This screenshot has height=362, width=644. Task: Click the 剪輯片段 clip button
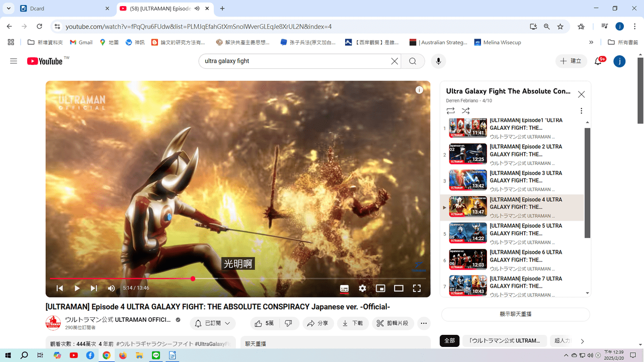393,323
